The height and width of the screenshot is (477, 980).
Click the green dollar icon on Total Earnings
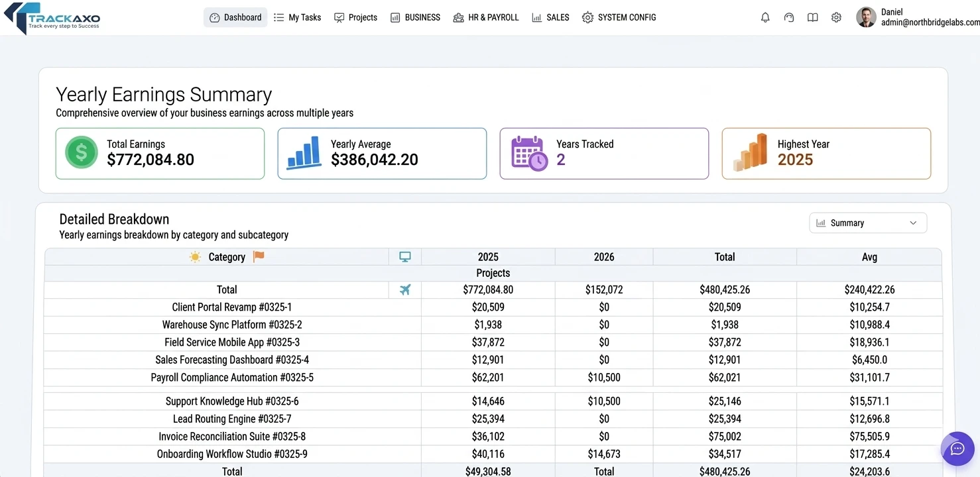80,152
